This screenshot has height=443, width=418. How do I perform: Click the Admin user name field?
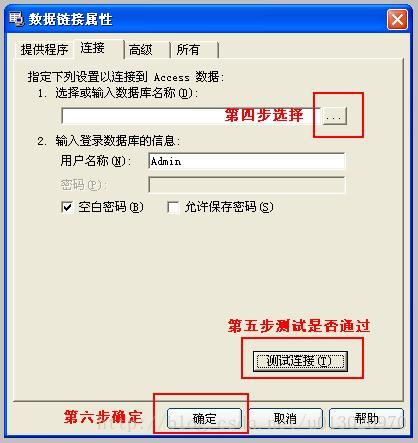247,161
